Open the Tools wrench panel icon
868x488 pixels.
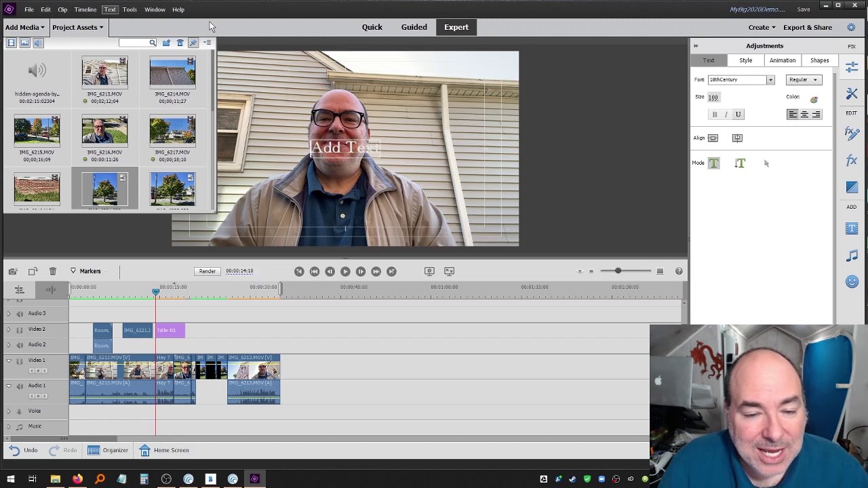coord(852,94)
